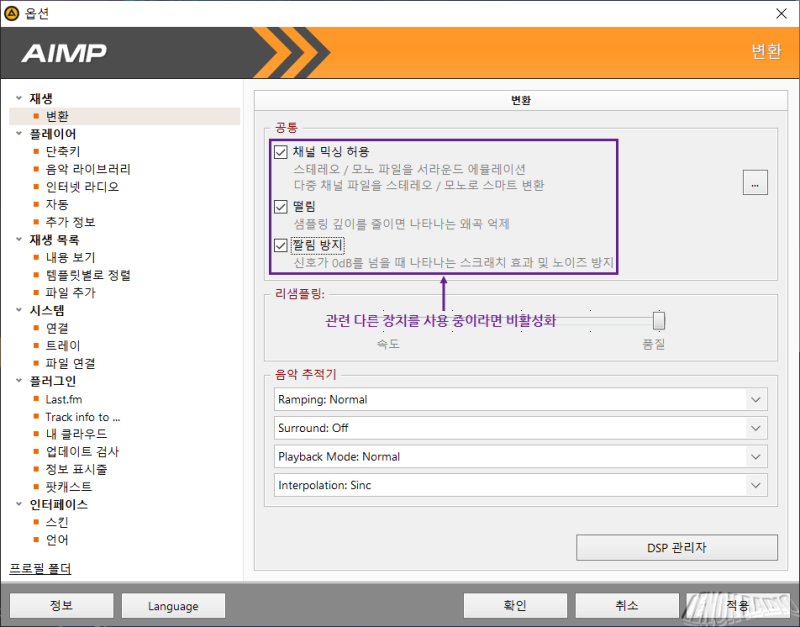Open the Interpolation: Sinc dropdown

click(757, 483)
